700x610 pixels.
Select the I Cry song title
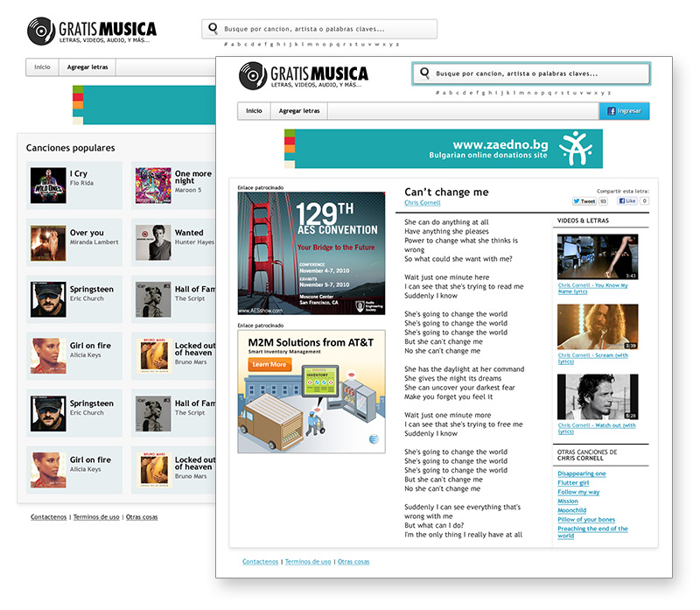(x=79, y=173)
